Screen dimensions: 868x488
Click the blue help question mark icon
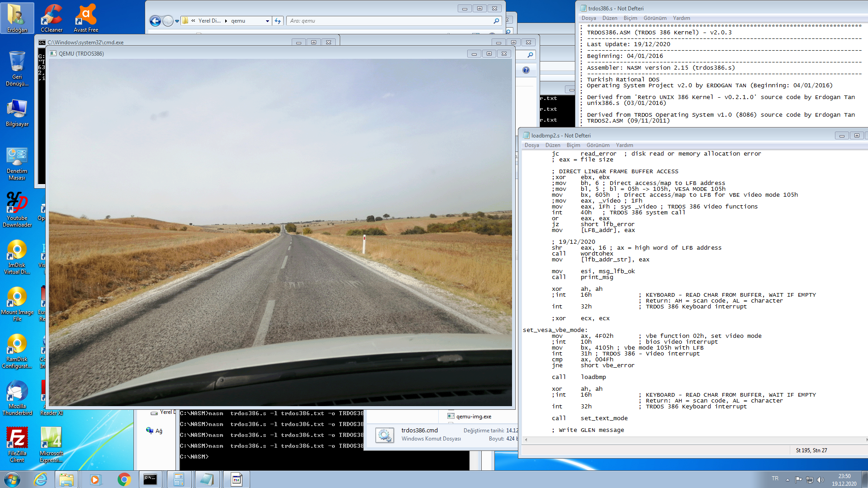click(526, 70)
